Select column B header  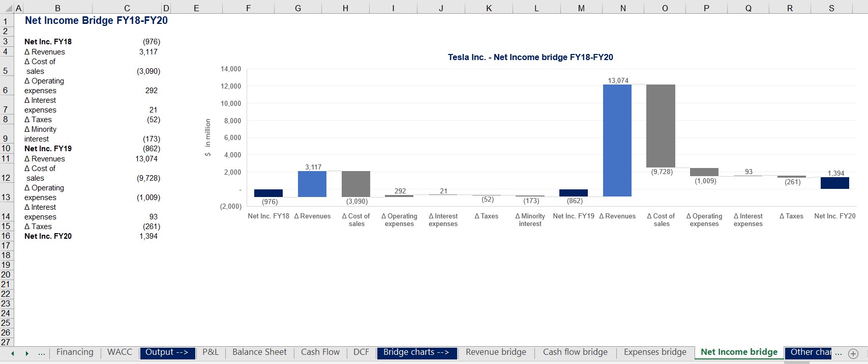(x=57, y=8)
